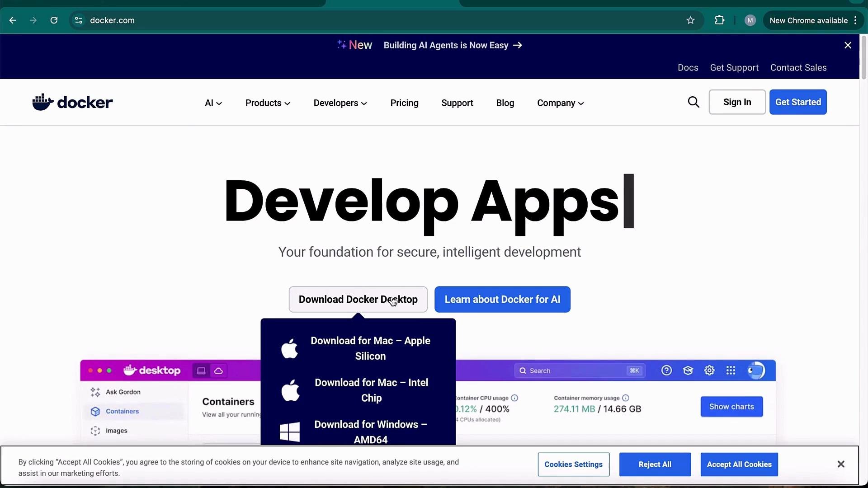Click the Containers heading text
This screenshot has height=488, width=868.
point(228,402)
